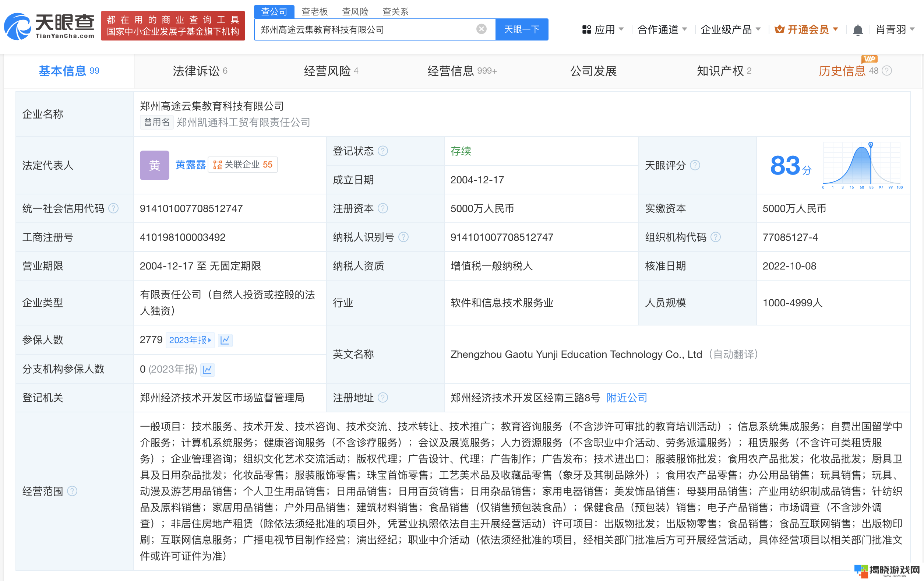
Task: Open help icon beside 注册地址
Action: tap(382, 398)
